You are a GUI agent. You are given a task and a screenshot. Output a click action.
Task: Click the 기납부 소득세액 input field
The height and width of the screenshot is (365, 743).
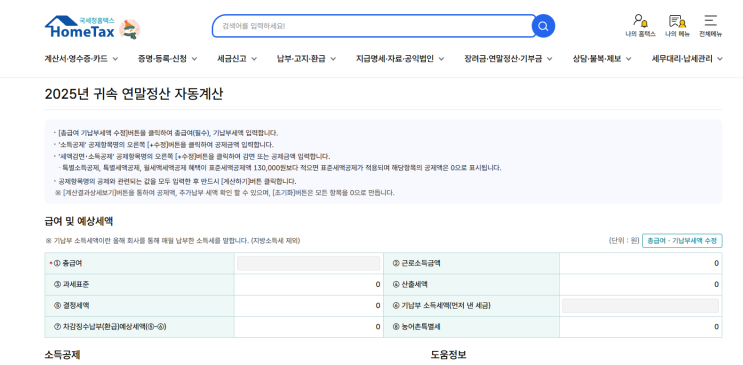click(640, 305)
